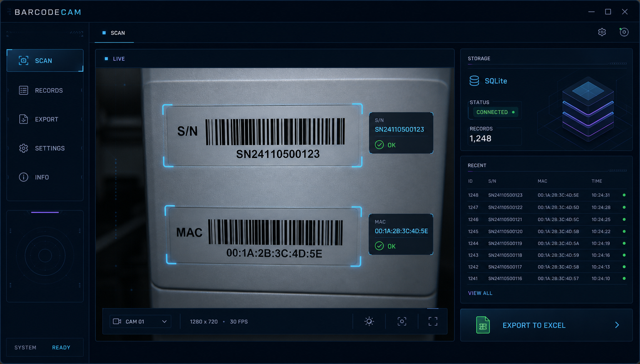The image size is (640, 364).
Task: Click arrow on Export to Excel
Action: pos(617,325)
